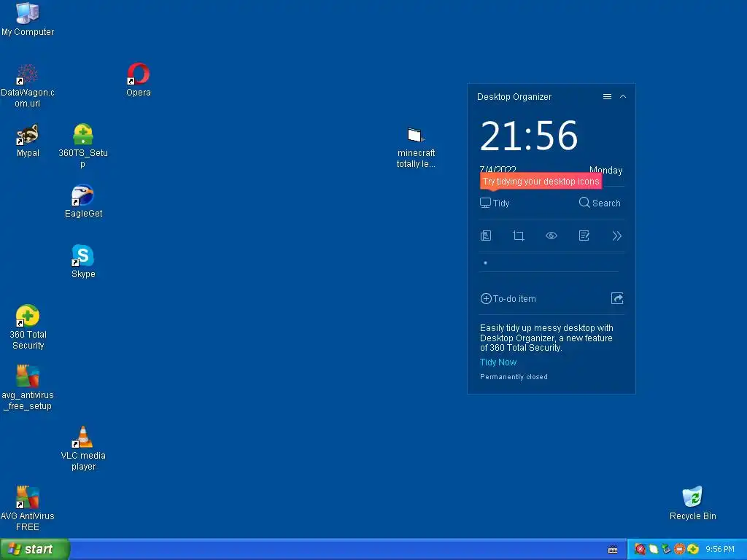Click the Desktop Organizer title
This screenshot has width=747, height=560.
coord(514,97)
